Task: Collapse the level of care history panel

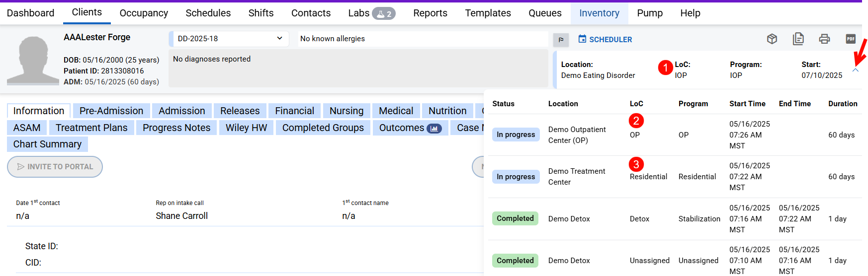Action: tap(855, 70)
